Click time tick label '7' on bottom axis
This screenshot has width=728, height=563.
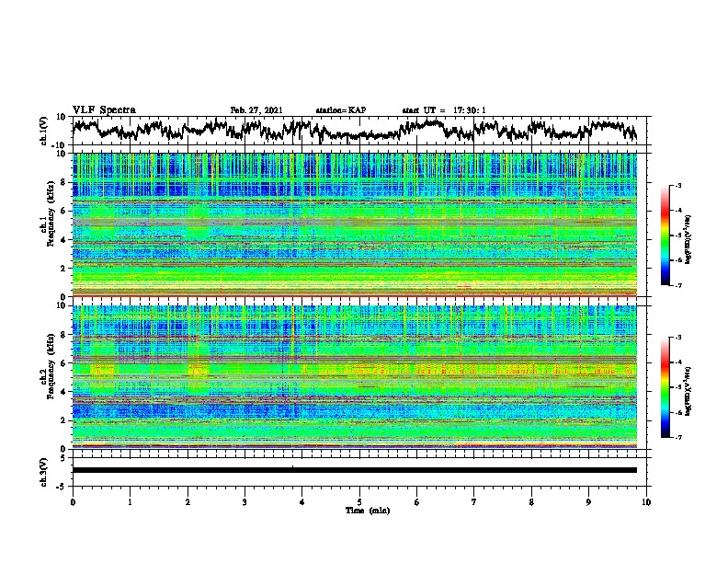point(474,502)
